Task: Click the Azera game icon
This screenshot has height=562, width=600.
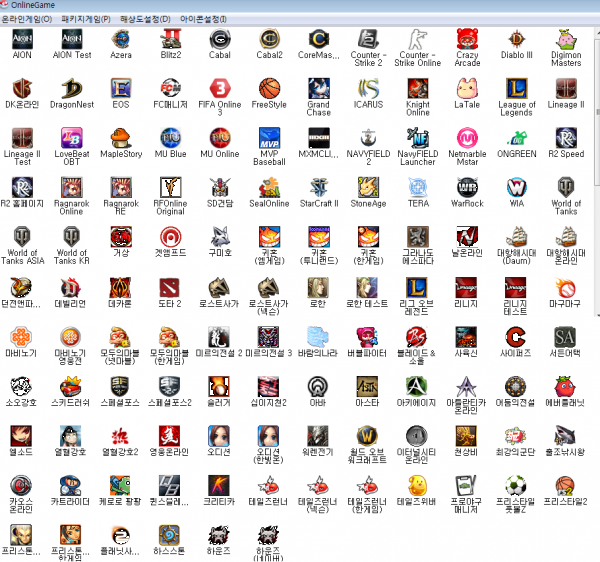Action: (x=121, y=39)
